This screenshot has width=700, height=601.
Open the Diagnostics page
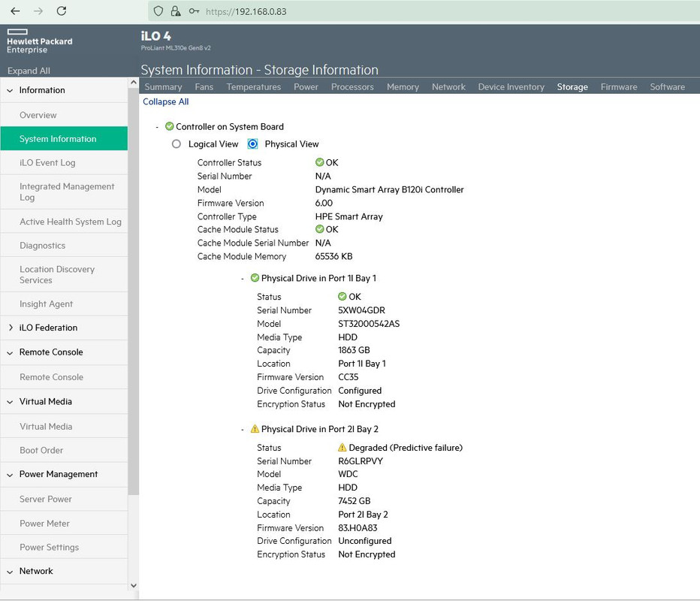tap(64, 245)
